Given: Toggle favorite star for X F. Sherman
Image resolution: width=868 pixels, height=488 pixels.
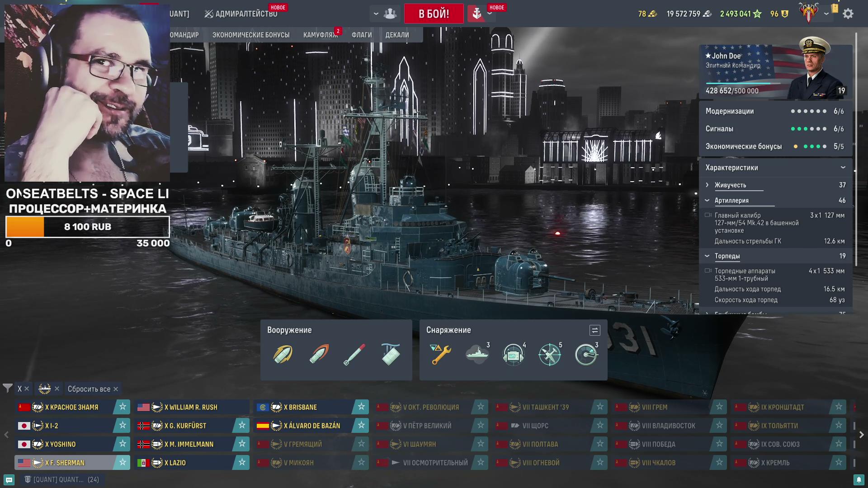Looking at the screenshot, I should [123, 462].
